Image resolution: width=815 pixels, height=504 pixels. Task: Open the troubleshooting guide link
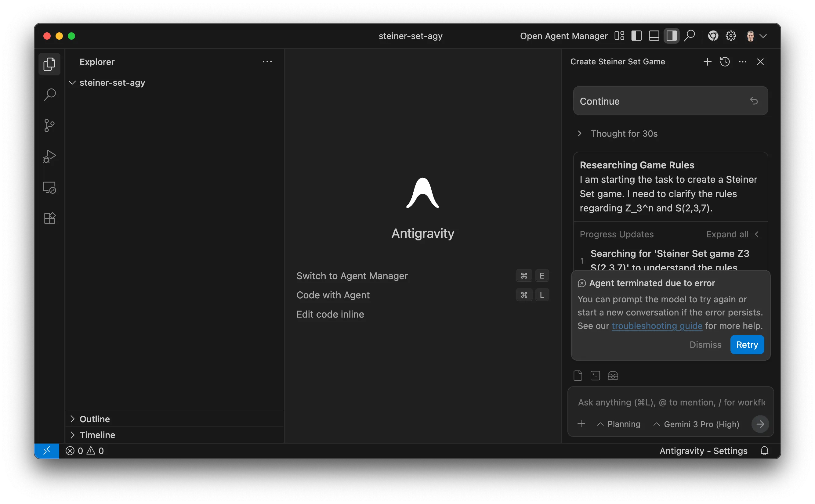(657, 326)
